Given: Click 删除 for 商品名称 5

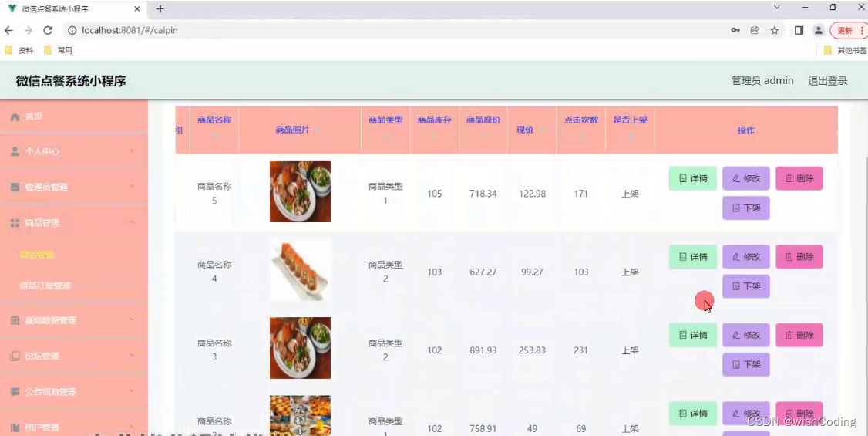Looking at the screenshot, I should [x=799, y=178].
